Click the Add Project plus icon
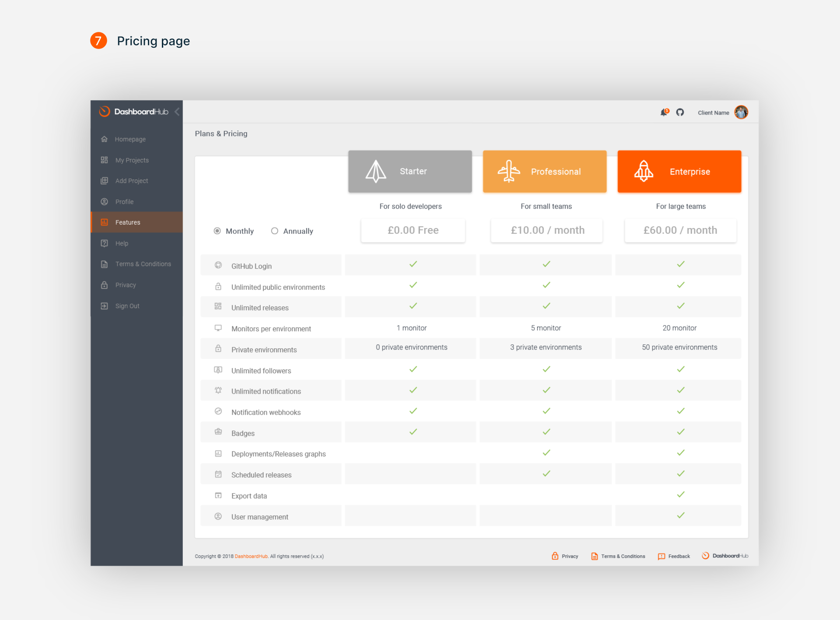This screenshot has width=840, height=620. point(104,181)
